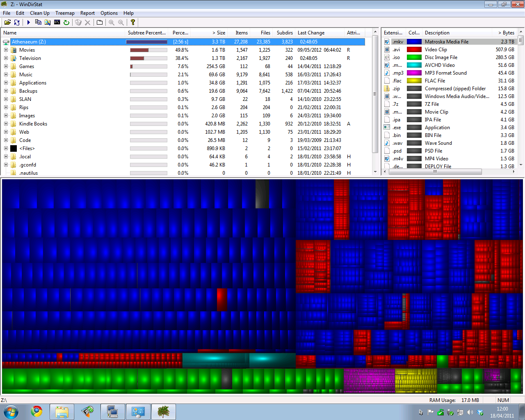Click the blue Expand arrow toolbar icon
The height and width of the screenshot is (420, 525).
pyautogui.click(x=28, y=23)
